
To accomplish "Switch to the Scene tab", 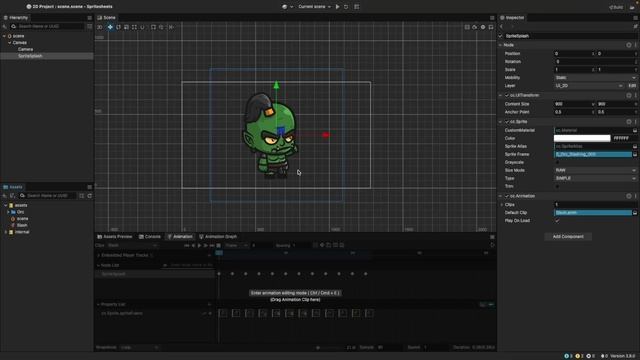I will pos(107,18).
